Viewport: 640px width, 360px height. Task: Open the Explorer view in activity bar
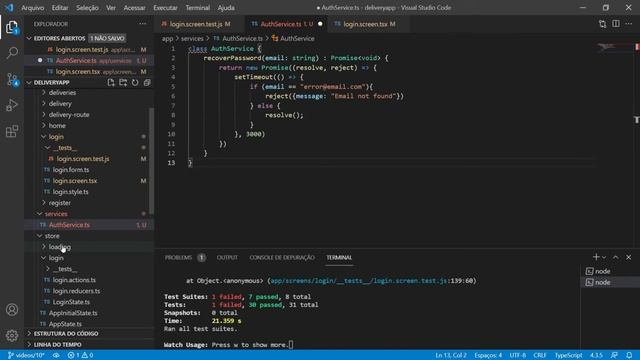coord(12,27)
